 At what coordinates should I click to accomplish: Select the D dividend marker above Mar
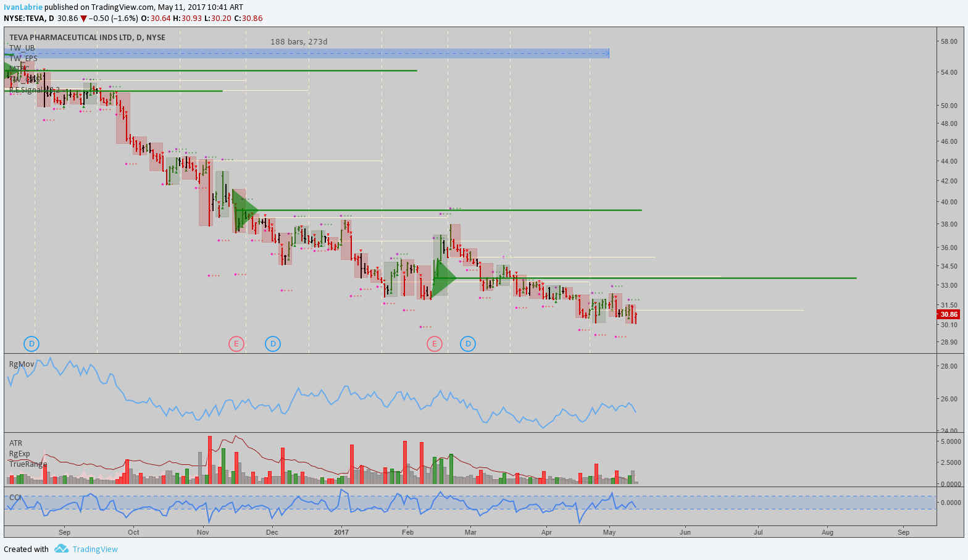(468, 344)
